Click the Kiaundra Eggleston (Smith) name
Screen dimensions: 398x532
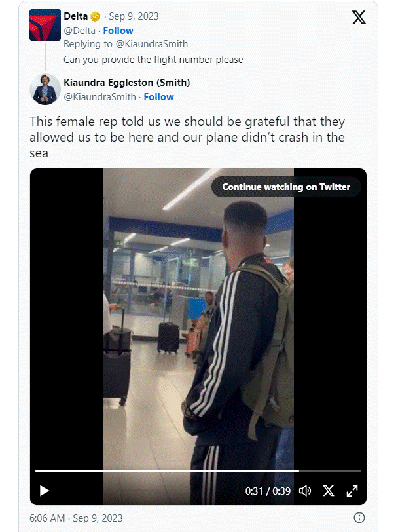[127, 83]
